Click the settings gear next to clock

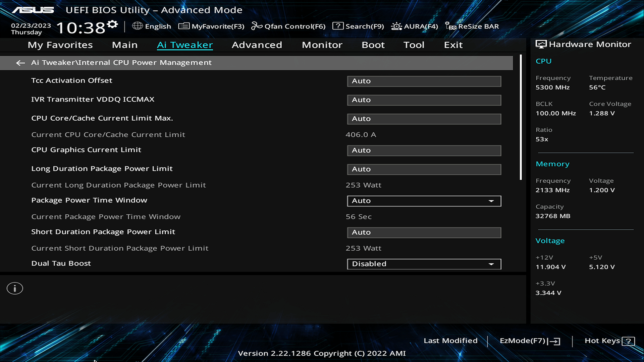[113, 24]
